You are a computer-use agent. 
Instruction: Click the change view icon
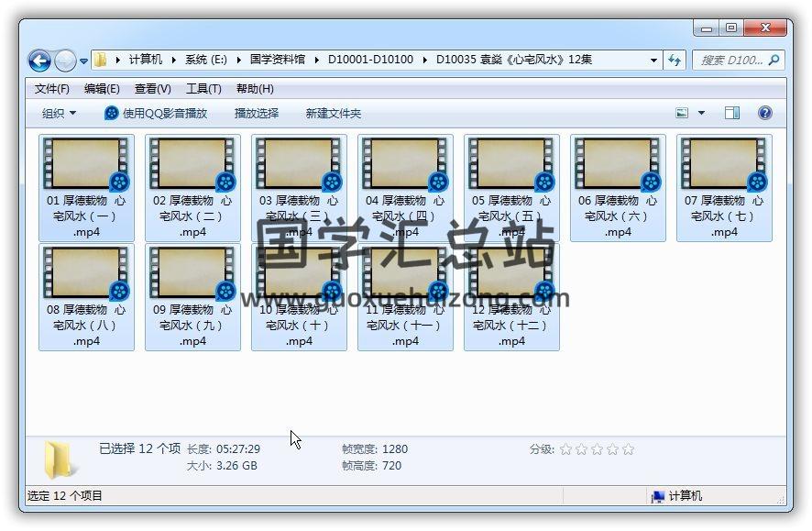click(682, 113)
